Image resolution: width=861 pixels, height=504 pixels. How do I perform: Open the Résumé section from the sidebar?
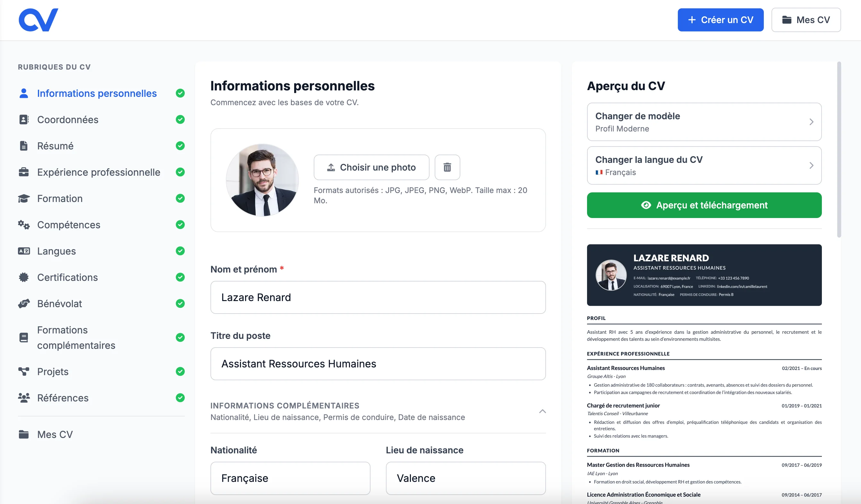[55, 146]
